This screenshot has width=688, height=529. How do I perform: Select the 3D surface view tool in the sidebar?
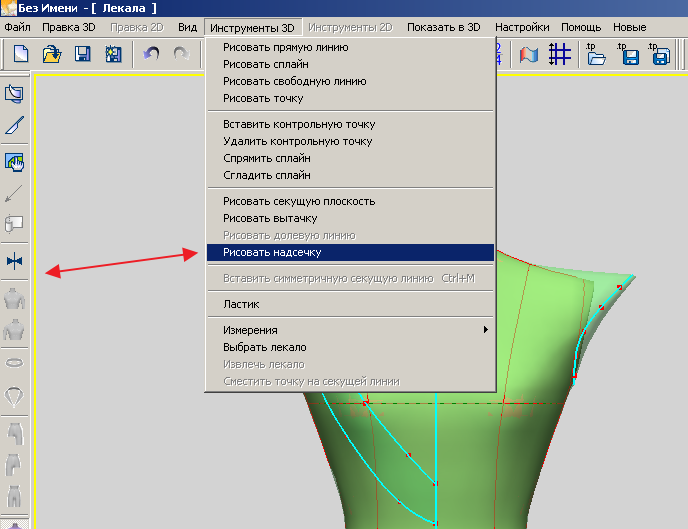tap(14, 94)
